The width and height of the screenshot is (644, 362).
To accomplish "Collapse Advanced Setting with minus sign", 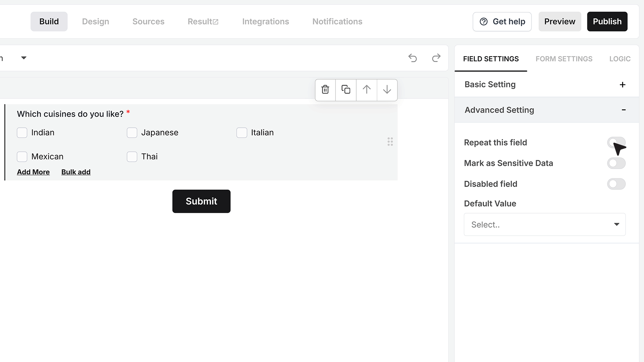I will pos(624,110).
